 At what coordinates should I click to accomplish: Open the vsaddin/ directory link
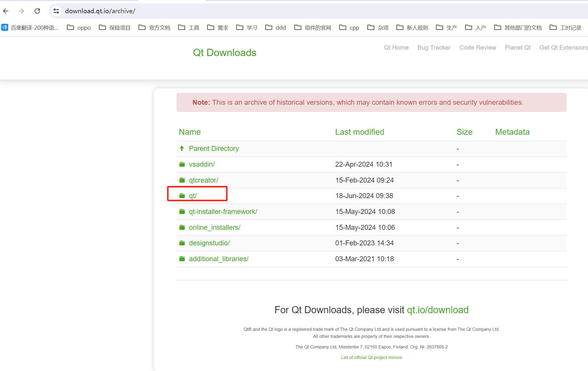click(x=202, y=164)
